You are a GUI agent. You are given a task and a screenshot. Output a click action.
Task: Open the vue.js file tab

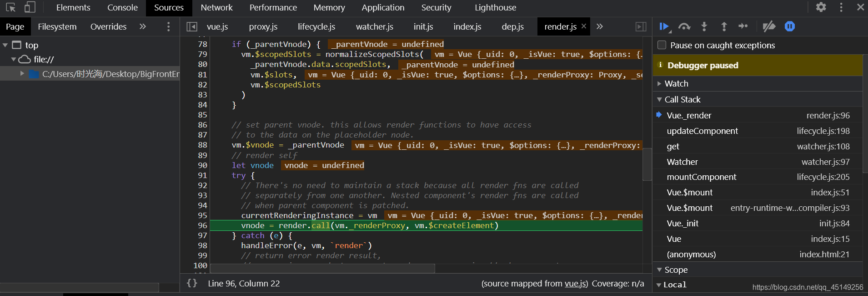pyautogui.click(x=217, y=26)
